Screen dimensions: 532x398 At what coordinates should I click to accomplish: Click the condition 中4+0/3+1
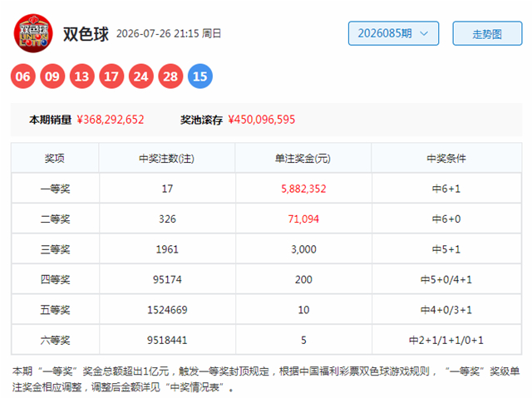pyautogui.click(x=446, y=310)
